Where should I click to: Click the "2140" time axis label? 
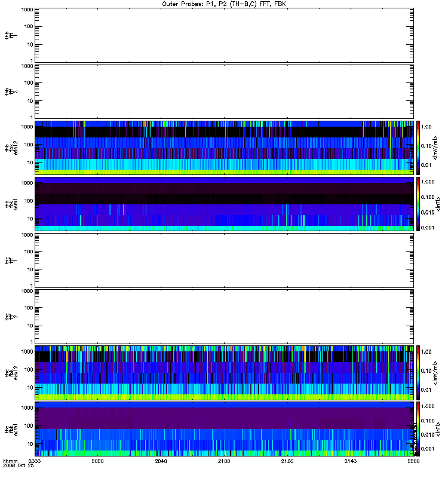[x=351, y=461]
